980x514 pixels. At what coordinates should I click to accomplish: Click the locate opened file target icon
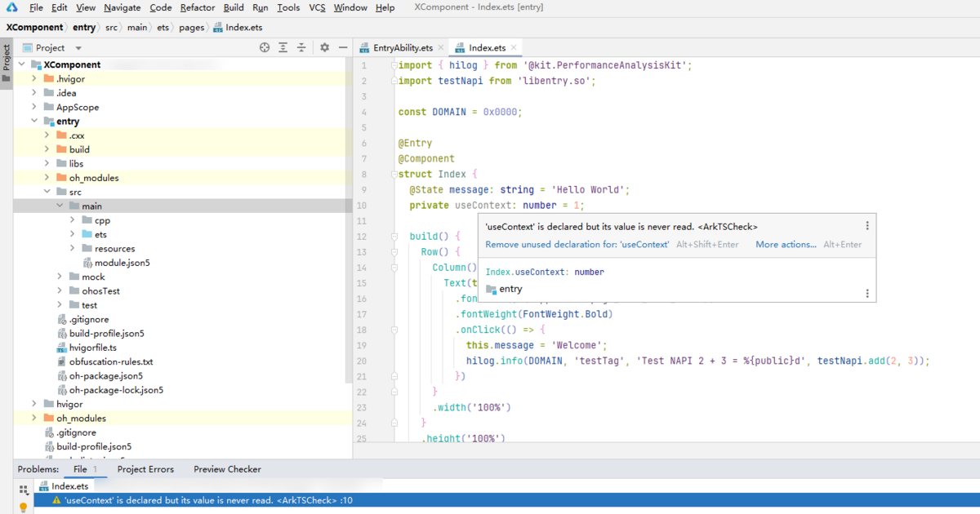(x=265, y=48)
